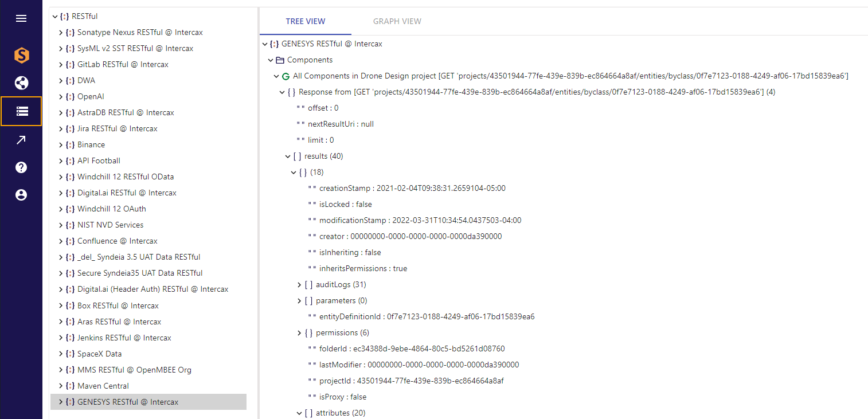Click the braces icon next to GitLab RESTful
868x419 pixels.
71,65
